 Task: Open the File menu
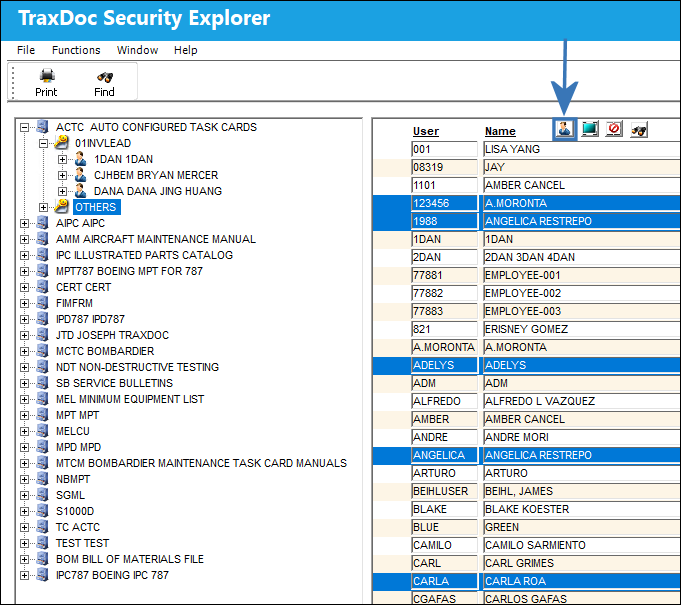(x=26, y=50)
